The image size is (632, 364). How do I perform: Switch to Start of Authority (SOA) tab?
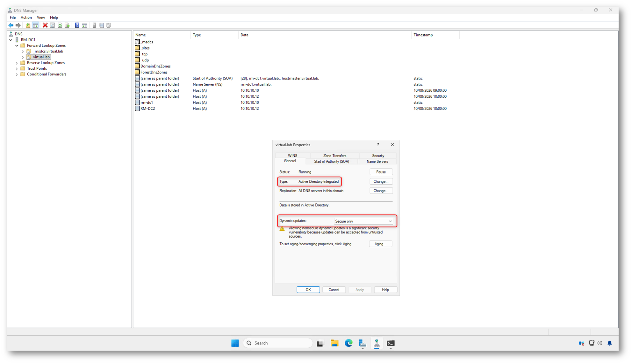pyautogui.click(x=332, y=162)
